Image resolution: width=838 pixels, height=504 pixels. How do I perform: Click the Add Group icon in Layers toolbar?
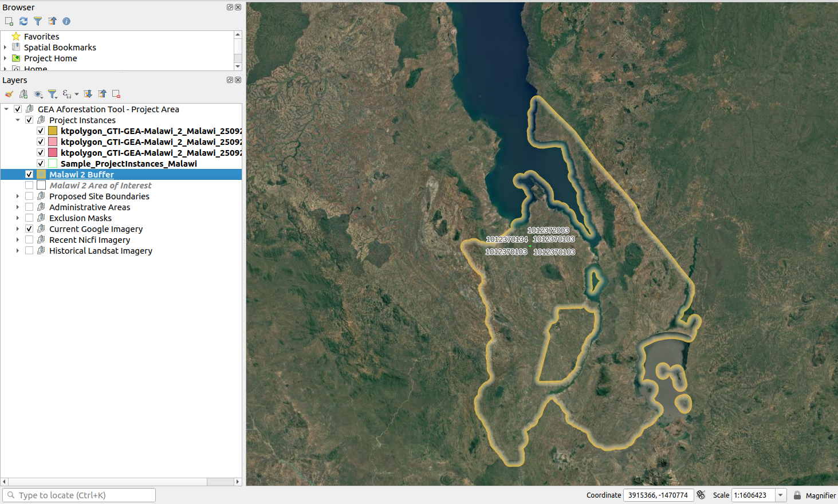(x=23, y=94)
